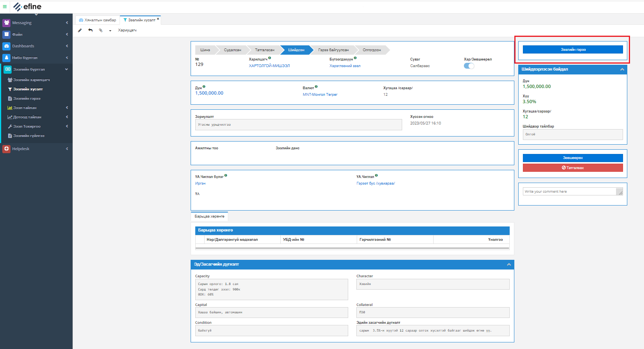Click the Хариуцагч toolbar button
Viewport: 644px width, 349px height.
click(x=127, y=30)
